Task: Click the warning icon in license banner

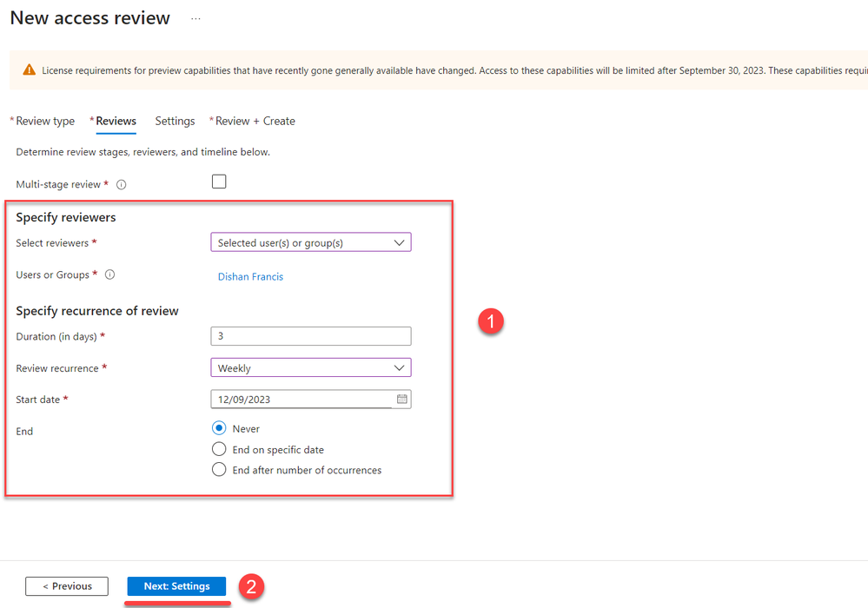Action: 29,69
